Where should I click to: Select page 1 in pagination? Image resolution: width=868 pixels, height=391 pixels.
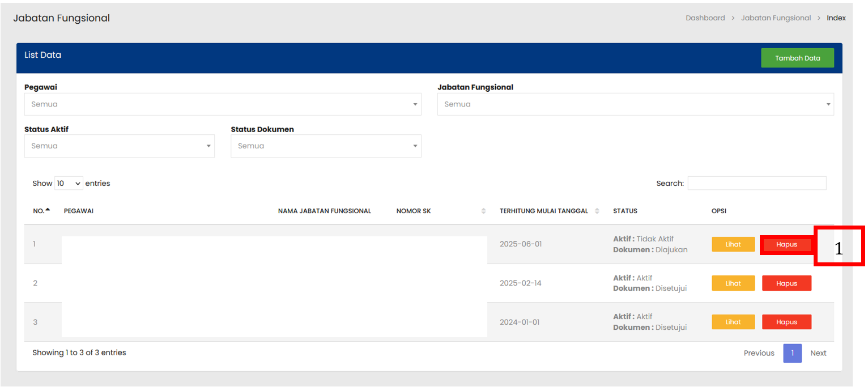(x=792, y=353)
